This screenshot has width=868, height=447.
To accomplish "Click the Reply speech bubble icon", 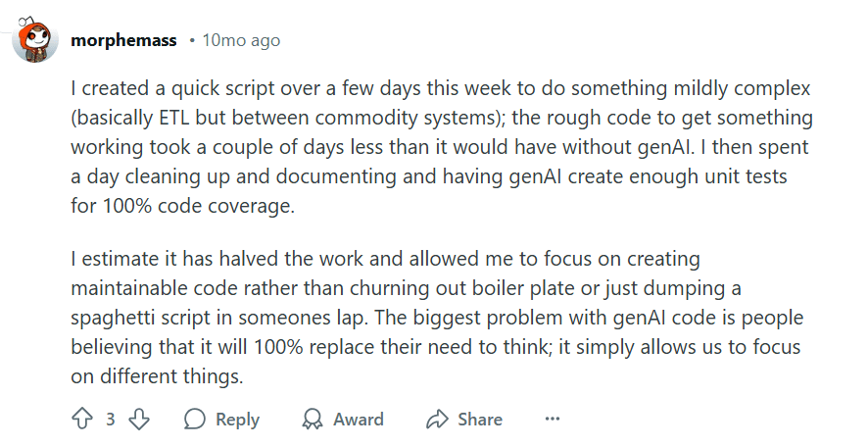I will [195, 420].
